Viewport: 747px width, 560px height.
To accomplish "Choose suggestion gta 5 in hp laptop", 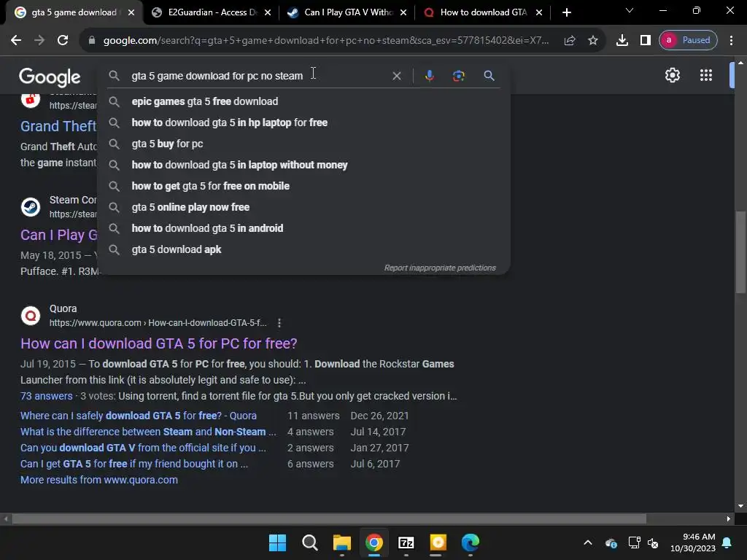I will 303,122.
